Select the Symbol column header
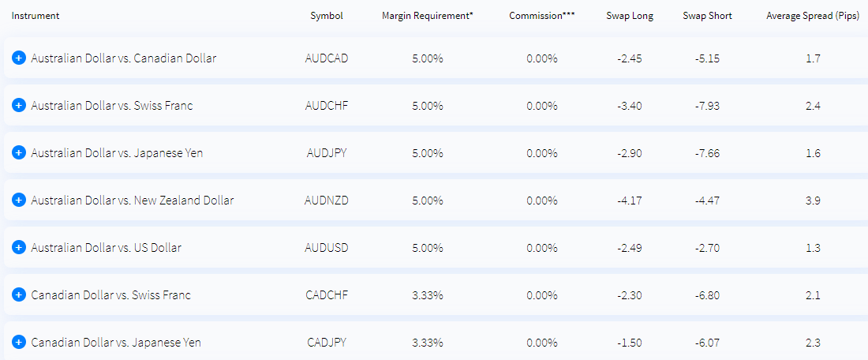The height and width of the screenshot is (360, 868). tap(327, 16)
